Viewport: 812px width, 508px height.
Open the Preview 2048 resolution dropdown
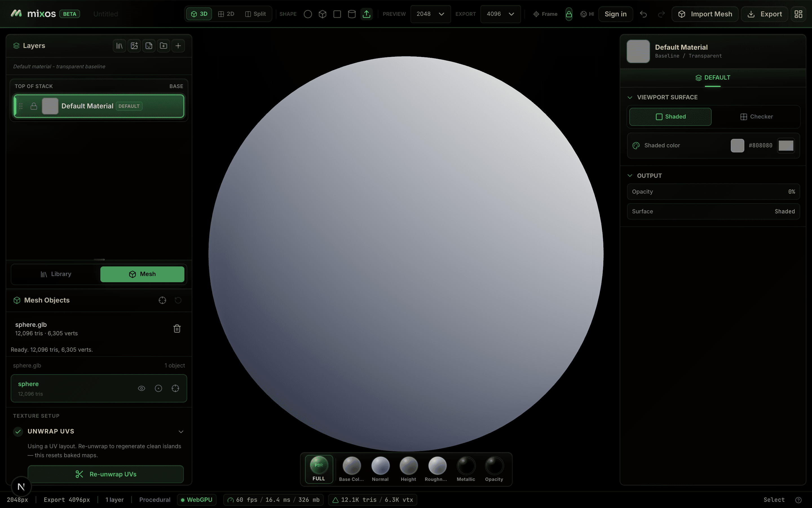click(x=430, y=14)
